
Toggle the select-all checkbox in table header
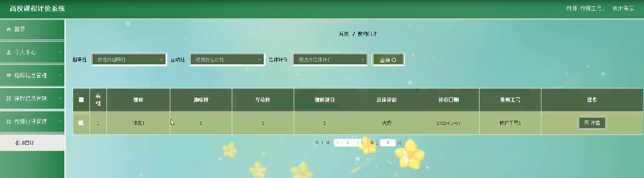[81, 100]
